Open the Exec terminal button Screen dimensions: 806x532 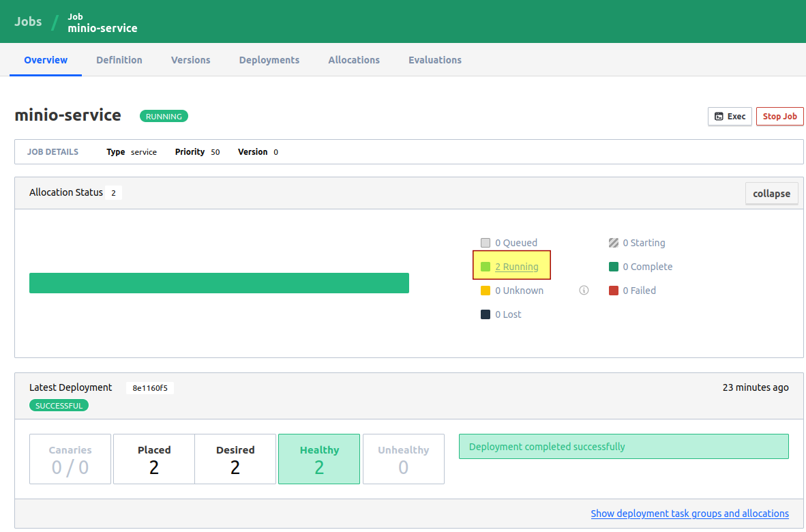(x=730, y=117)
